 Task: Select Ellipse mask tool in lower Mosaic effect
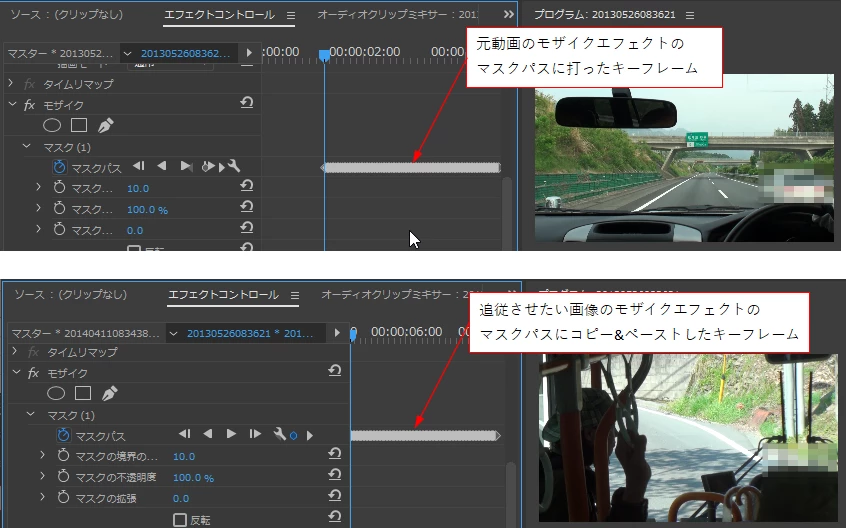click(x=56, y=394)
